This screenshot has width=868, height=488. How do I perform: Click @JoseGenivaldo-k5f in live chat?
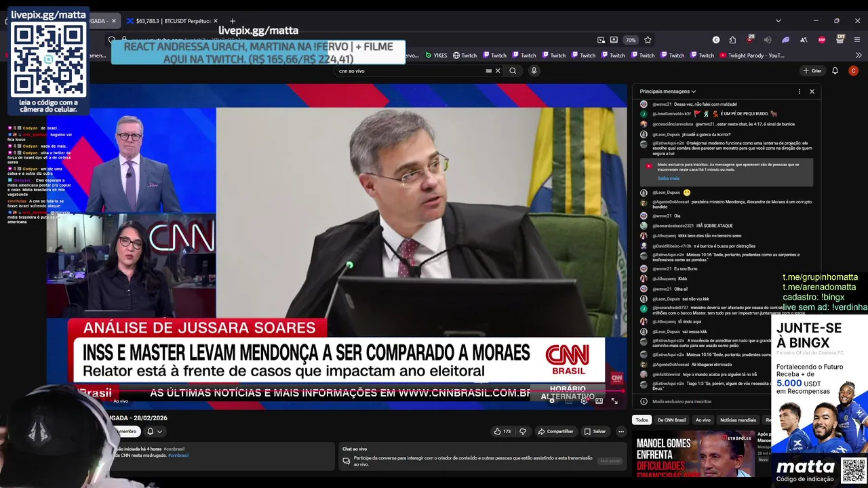[671, 114]
